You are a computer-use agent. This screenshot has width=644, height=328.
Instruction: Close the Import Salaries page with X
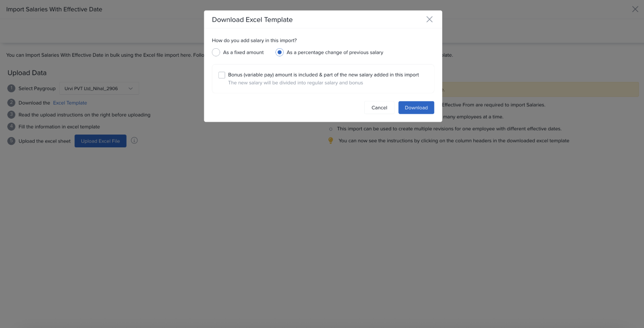click(x=635, y=9)
